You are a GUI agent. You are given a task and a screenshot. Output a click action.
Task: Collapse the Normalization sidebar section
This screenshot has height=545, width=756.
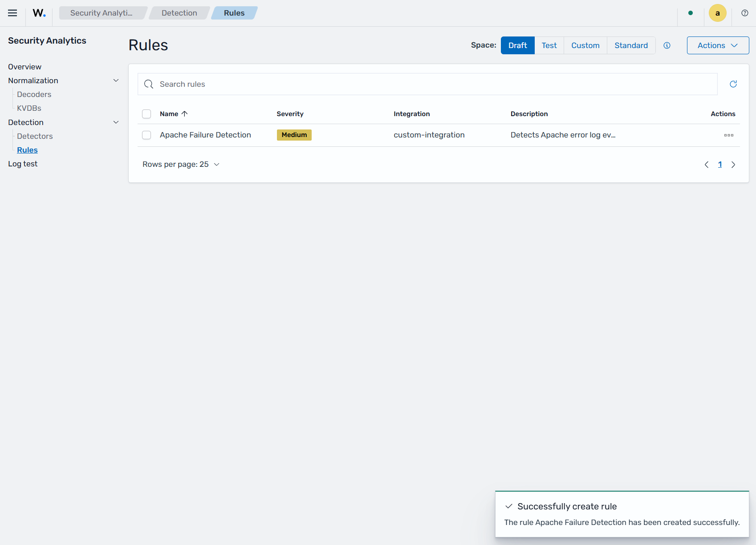pos(116,81)
